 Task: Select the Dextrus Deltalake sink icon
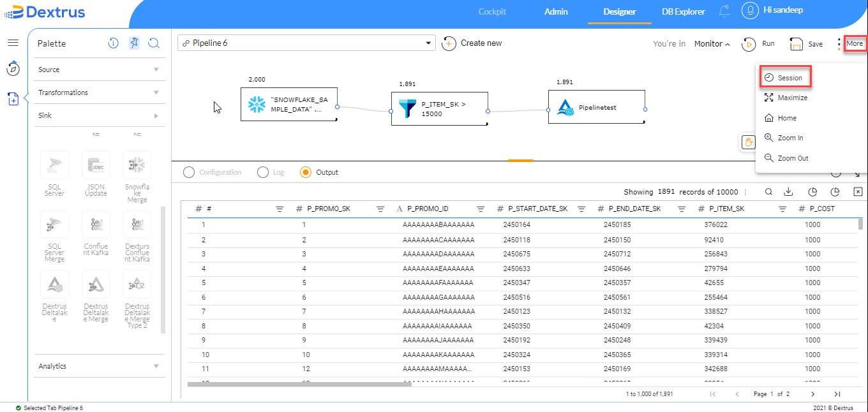[54, 284]
